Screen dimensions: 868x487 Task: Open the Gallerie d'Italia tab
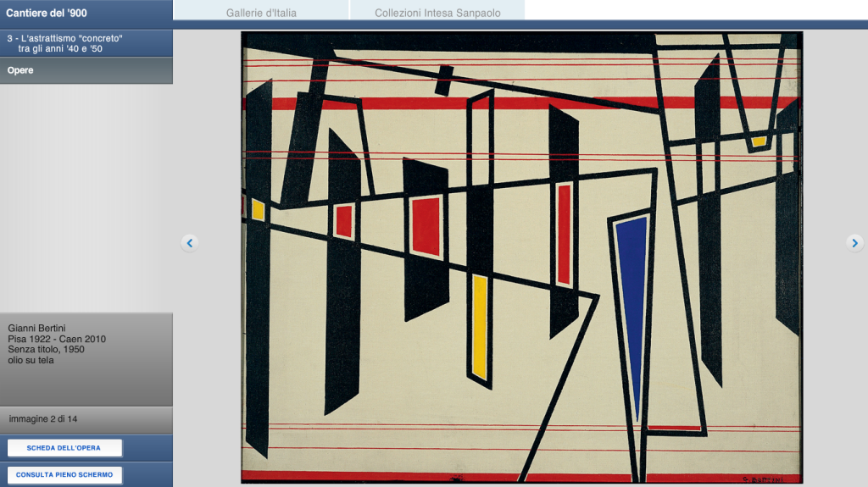point(261,13)
